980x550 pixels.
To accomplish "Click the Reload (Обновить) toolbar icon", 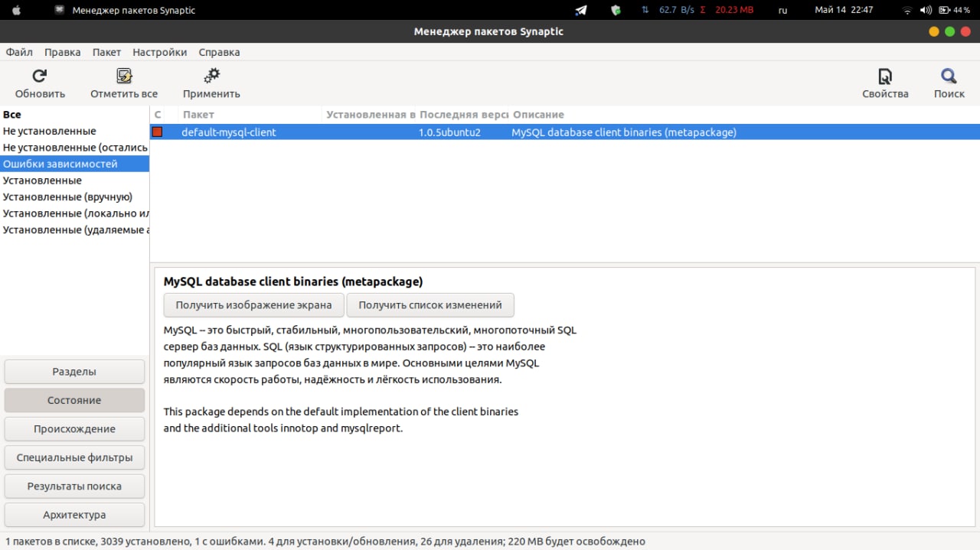I will pyautogui.click(x=40, y=76).
